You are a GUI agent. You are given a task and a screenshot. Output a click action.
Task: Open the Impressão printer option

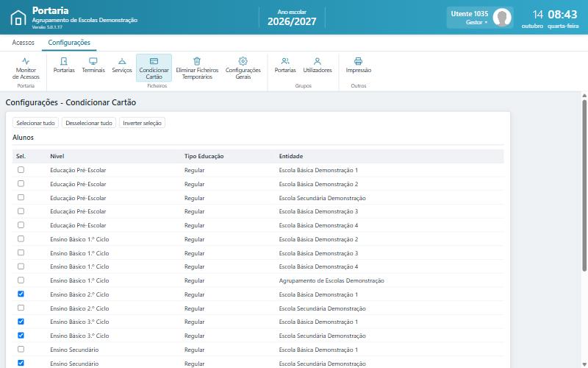point(359,65)
